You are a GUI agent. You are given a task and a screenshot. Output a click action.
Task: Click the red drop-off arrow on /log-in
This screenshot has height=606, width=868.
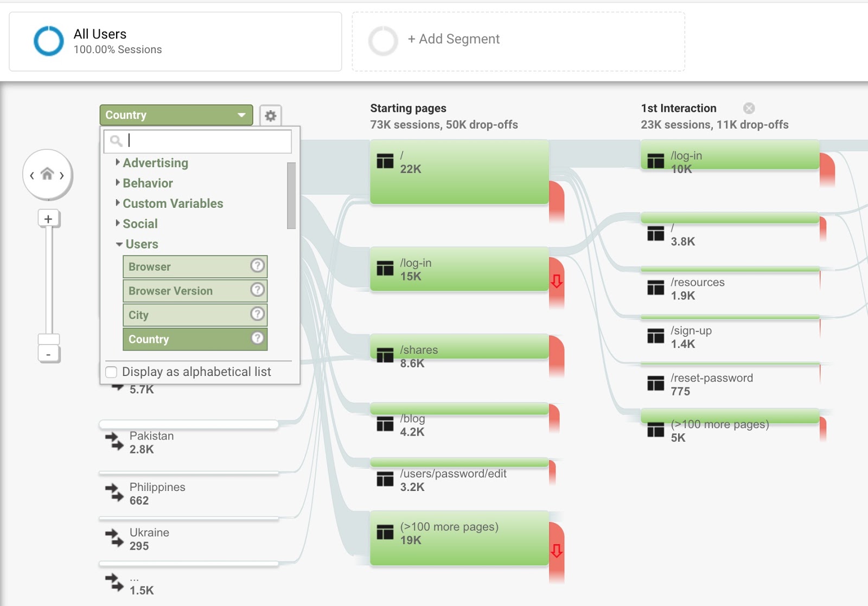point(556,281)
